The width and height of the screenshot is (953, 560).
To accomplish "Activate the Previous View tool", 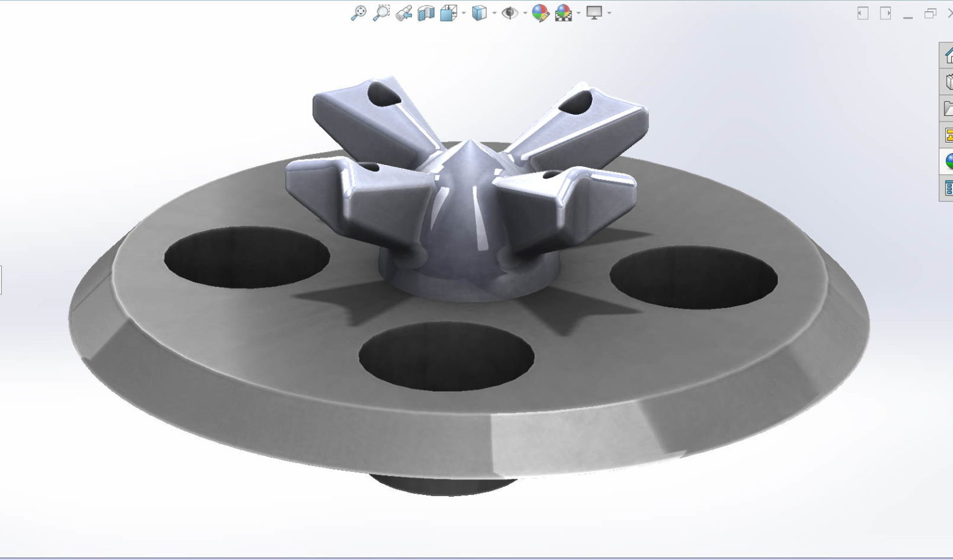I will 405,12.
